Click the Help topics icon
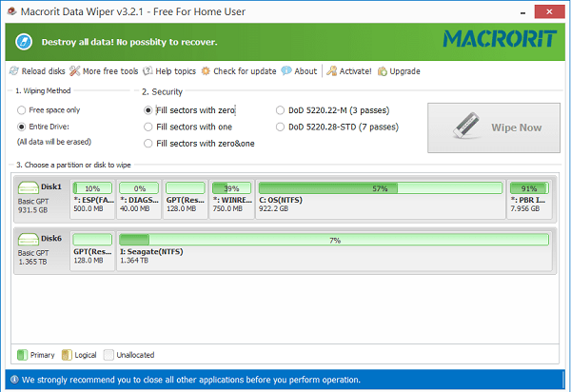The width and height of the screenshot is (571, 392). click(x=148, y=71)
